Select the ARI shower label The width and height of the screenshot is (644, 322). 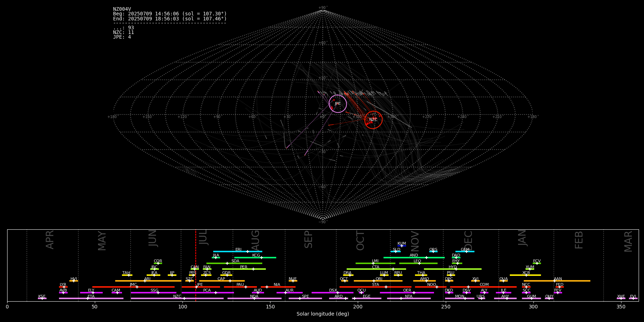[147, 279]
